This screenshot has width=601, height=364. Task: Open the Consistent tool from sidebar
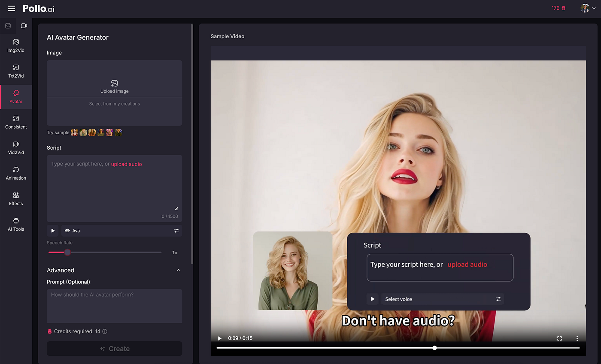15,123
